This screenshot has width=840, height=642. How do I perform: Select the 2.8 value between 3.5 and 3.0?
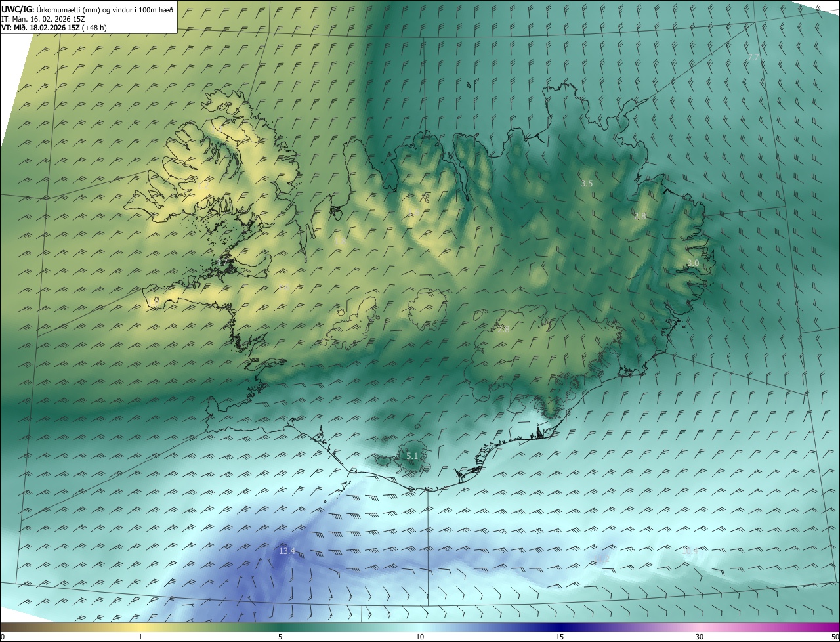click(640, 216)
